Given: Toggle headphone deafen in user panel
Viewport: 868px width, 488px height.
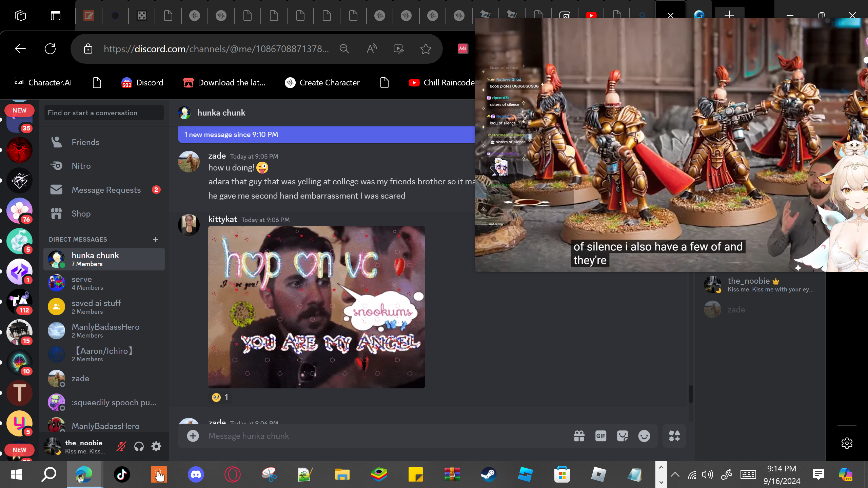Looking at the screenshot, I should [139, 447].
